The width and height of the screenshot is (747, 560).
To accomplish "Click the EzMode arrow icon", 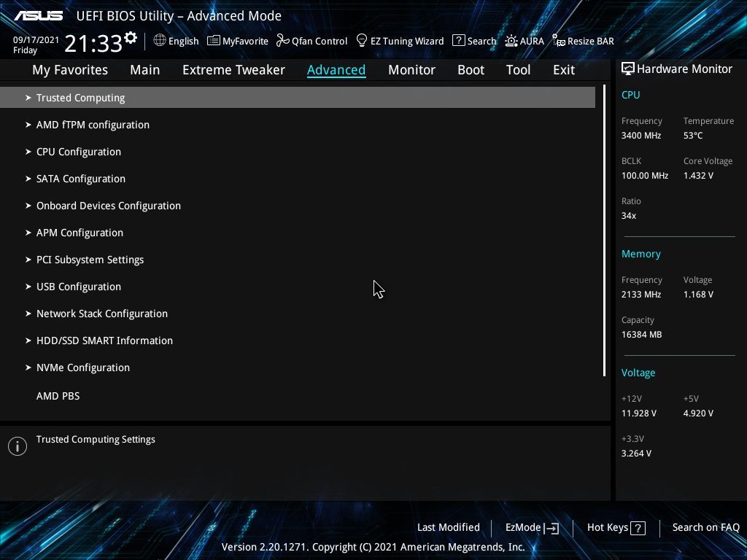I will pos(551,528).
